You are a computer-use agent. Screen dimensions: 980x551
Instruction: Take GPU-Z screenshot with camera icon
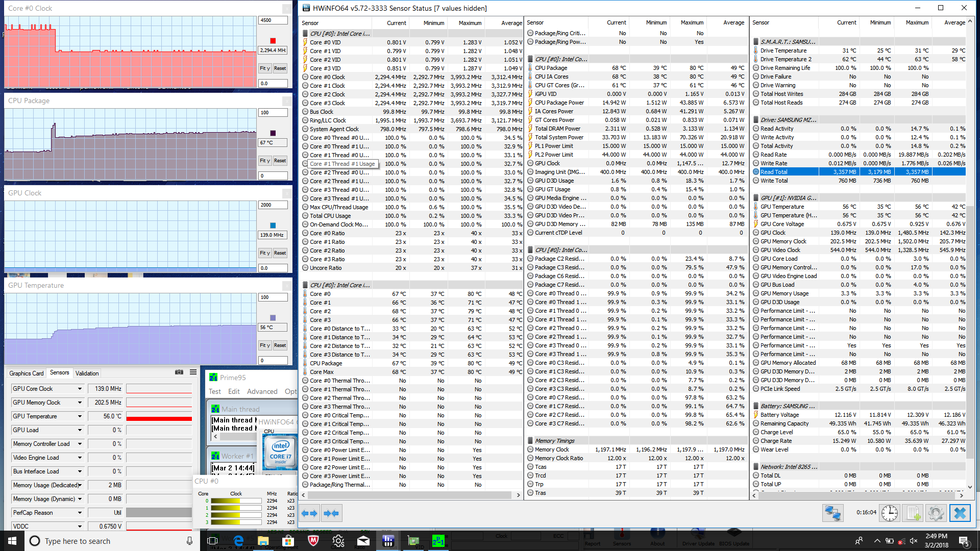[x=179, y=372]
